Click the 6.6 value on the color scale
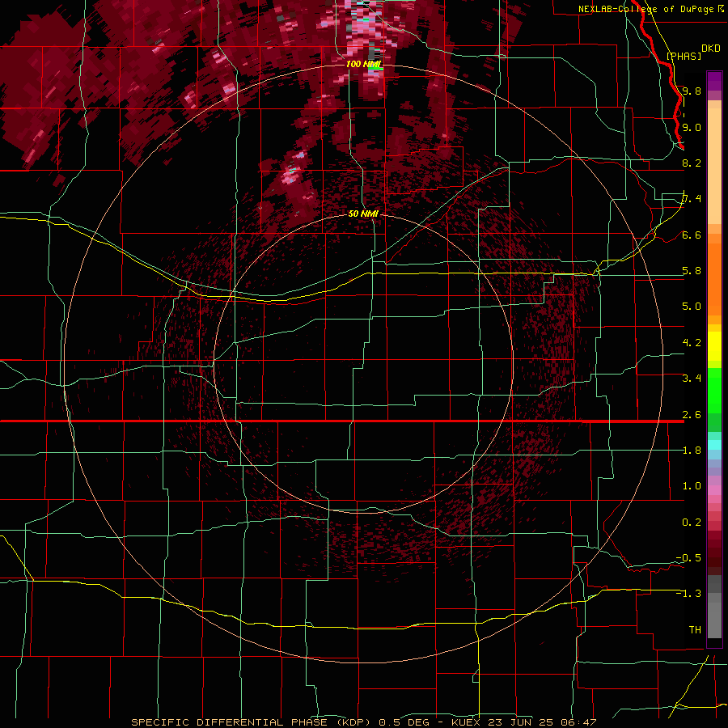This screenshot has width=728, height=728. tap(692, 235)
